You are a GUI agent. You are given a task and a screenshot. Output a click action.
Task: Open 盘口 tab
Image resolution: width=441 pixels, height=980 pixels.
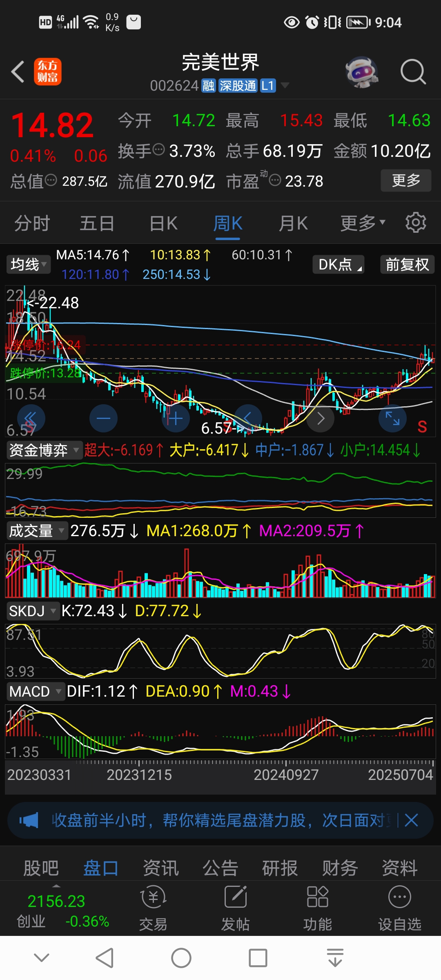[100, 868]
